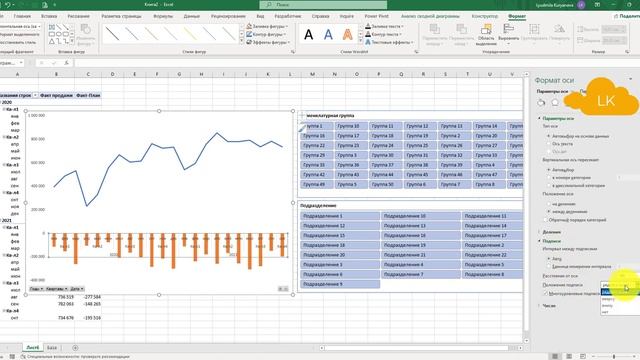Viewport: 640px width, 360px height.
Task: Switch to the База sheet tab
Action: [52, 348]
